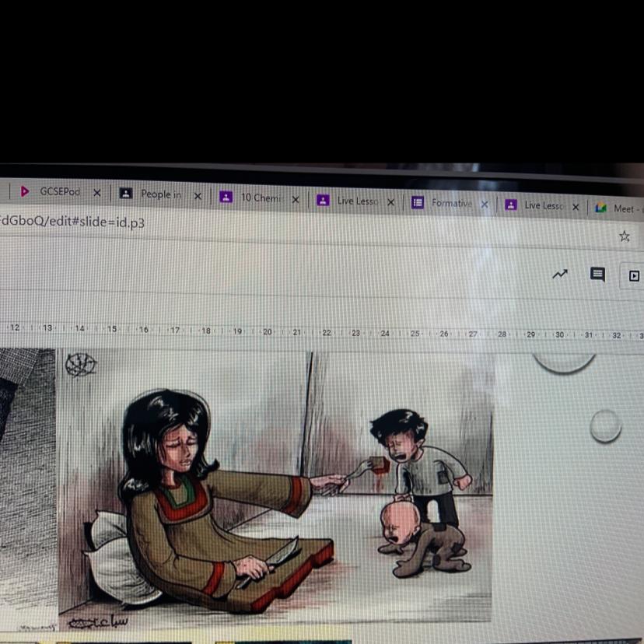Switch to the 10 Chemi tab
The height and width of the screenshot is (644, 644).
[x=261, y=198]
